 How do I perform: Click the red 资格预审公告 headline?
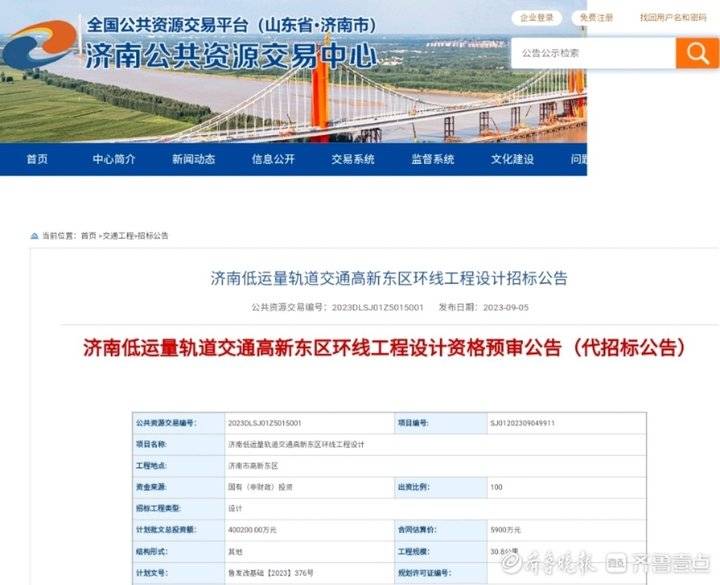pyautogui.click(x=384, y=348)
